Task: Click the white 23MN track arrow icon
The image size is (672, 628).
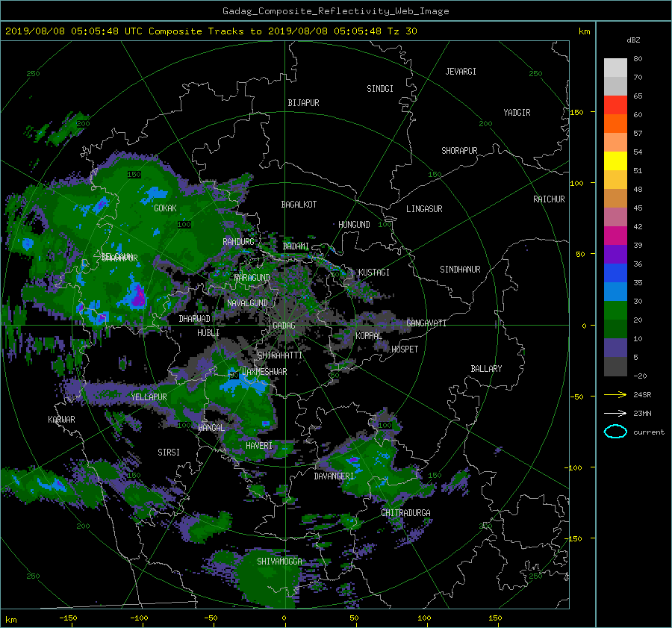Action: point(615,413)
